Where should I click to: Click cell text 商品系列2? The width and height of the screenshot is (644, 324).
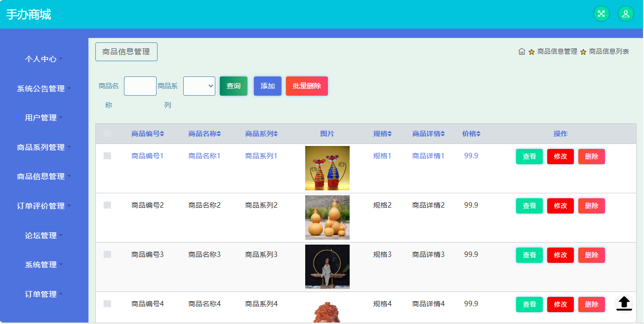[261, 205]
